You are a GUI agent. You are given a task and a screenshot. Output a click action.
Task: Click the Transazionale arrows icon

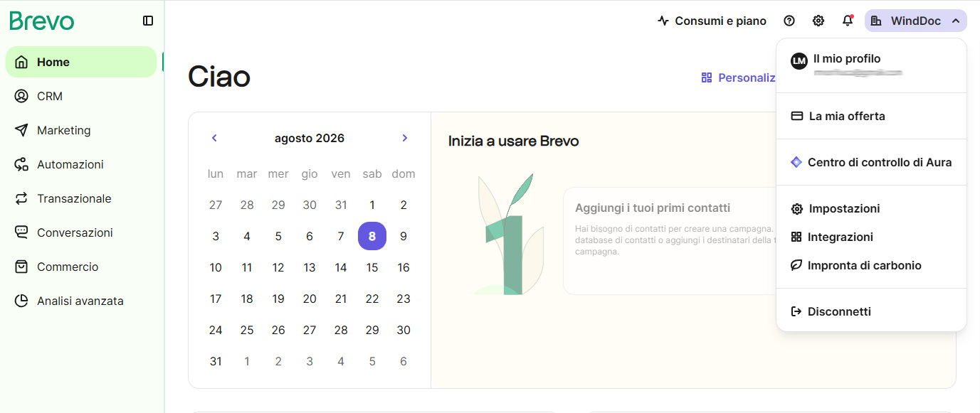(x=21, y=198)
